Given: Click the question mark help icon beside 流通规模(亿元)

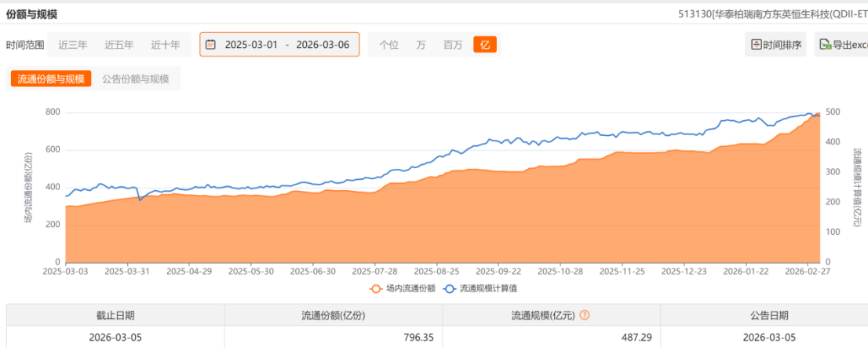Looking at the screenshot, I should pyautogui.click(x=584, y=315).
